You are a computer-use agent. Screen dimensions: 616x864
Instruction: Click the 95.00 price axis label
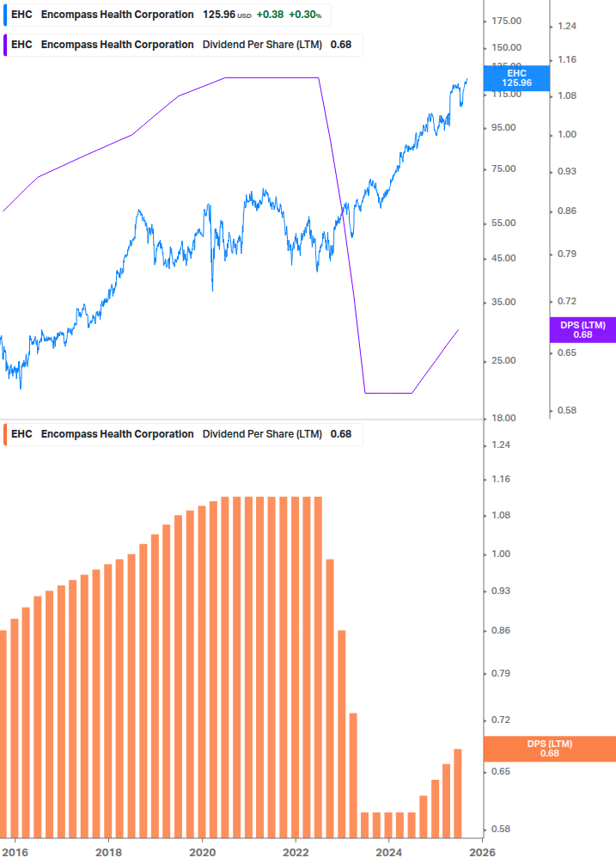[503, 127]
